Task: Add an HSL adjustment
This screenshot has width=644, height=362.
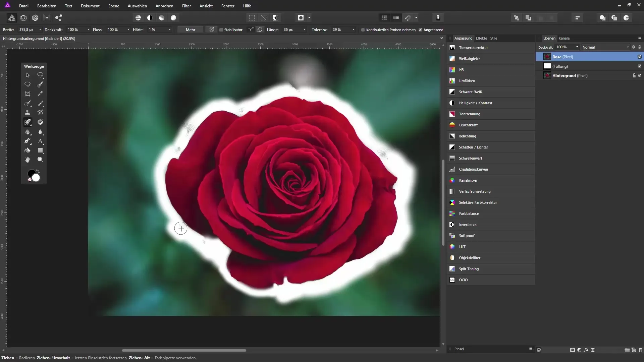Action: (491, 70)
